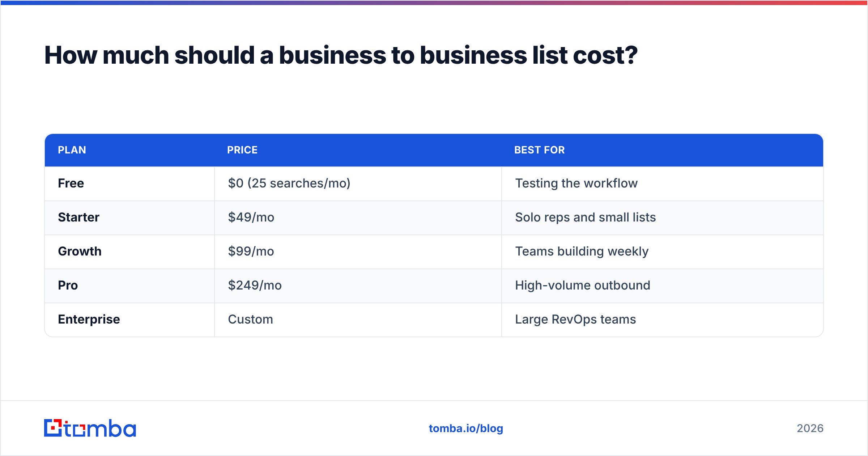Image resolution: width=868 pixels, height=456 pixels.
Task: Click the business list cost heading
Action: [x=341, y=55]
